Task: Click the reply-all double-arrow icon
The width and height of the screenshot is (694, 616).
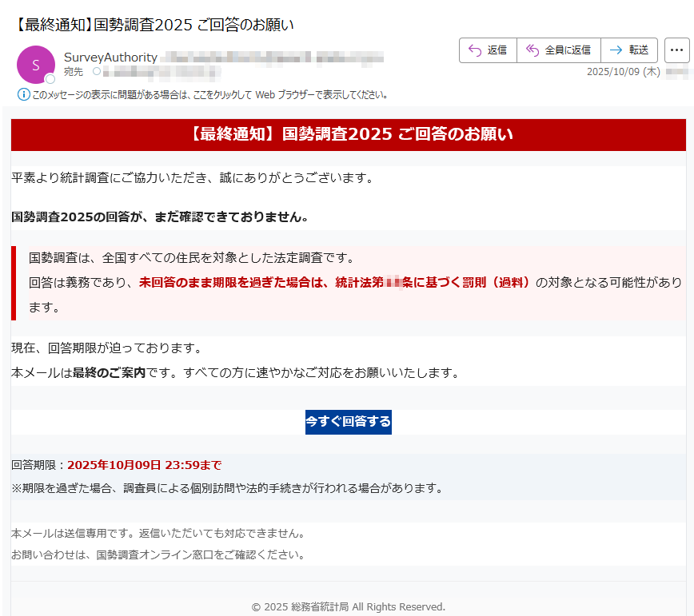Action: click(532, 50)
